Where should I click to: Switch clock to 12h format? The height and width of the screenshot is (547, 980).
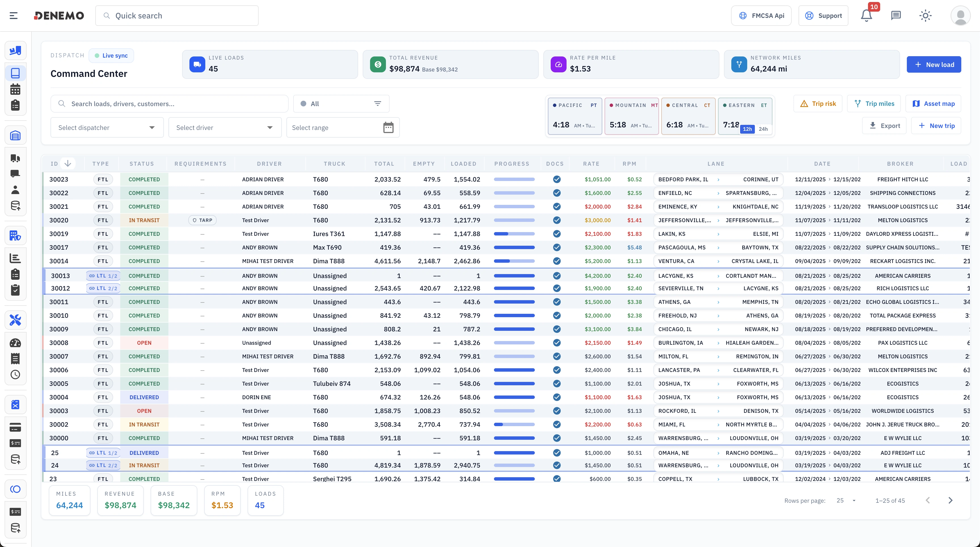point(747,129)
